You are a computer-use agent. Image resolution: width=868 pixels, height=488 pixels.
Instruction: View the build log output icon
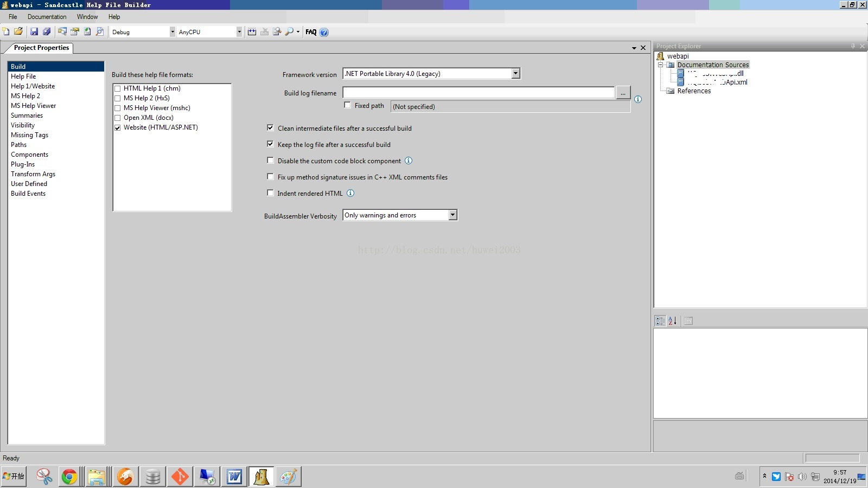point(277,32)
